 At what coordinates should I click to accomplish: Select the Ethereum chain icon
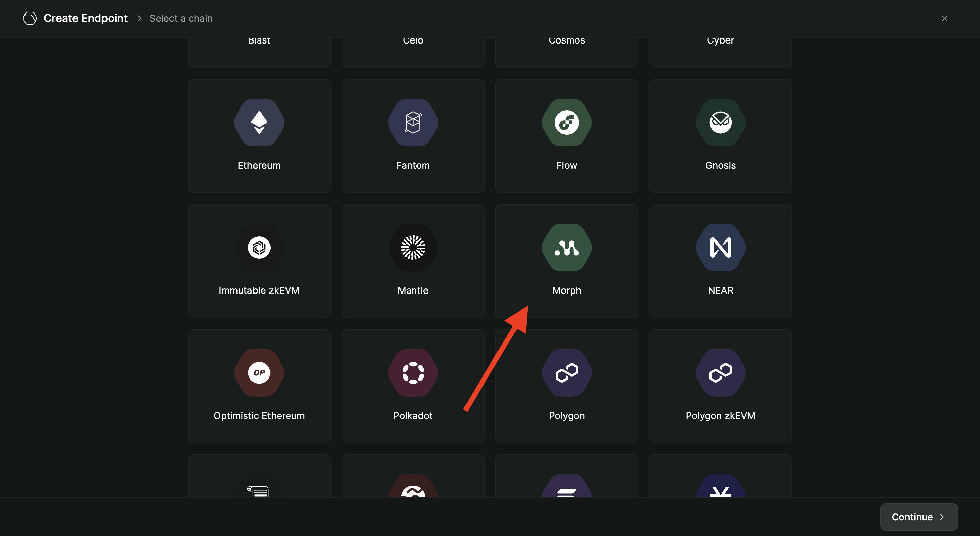[x=259, y=122]
